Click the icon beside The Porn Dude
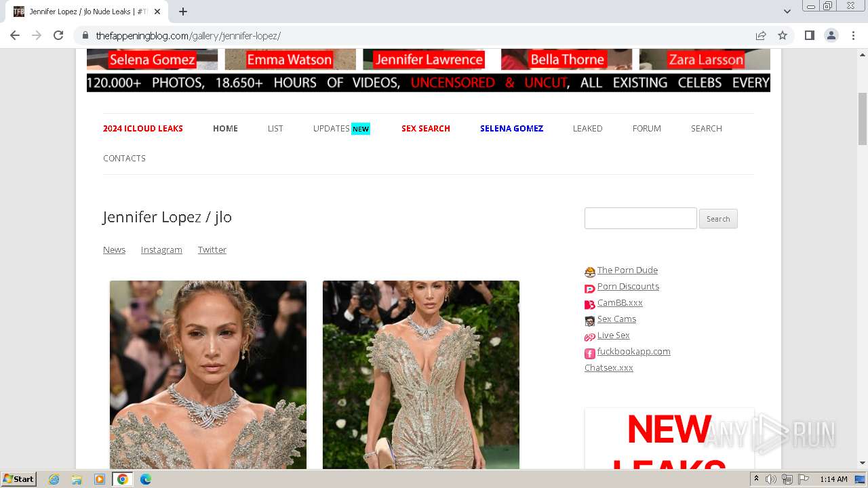This screenshot has width=868, height=488. [590, 272]
